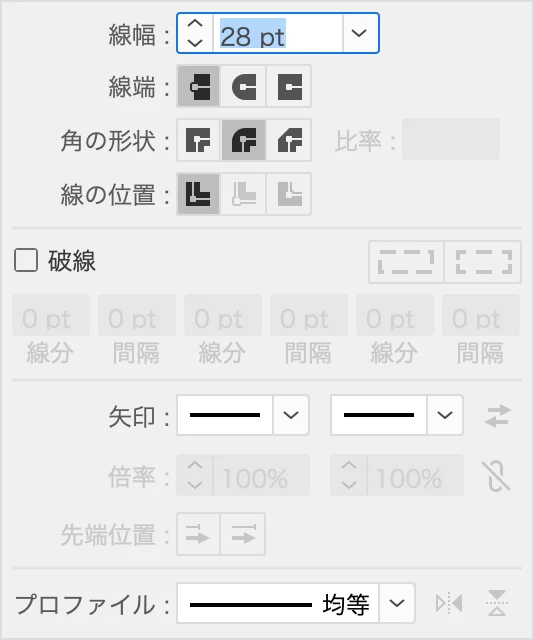Screen dimensions: 534x640
Task: Enable the 破線 dashed line checkbox
Action: pyautogui.click(x=26, y=260)
